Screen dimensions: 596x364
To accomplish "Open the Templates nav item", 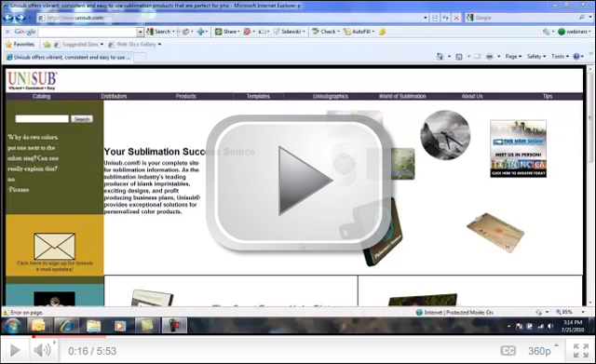I will 258,97.
